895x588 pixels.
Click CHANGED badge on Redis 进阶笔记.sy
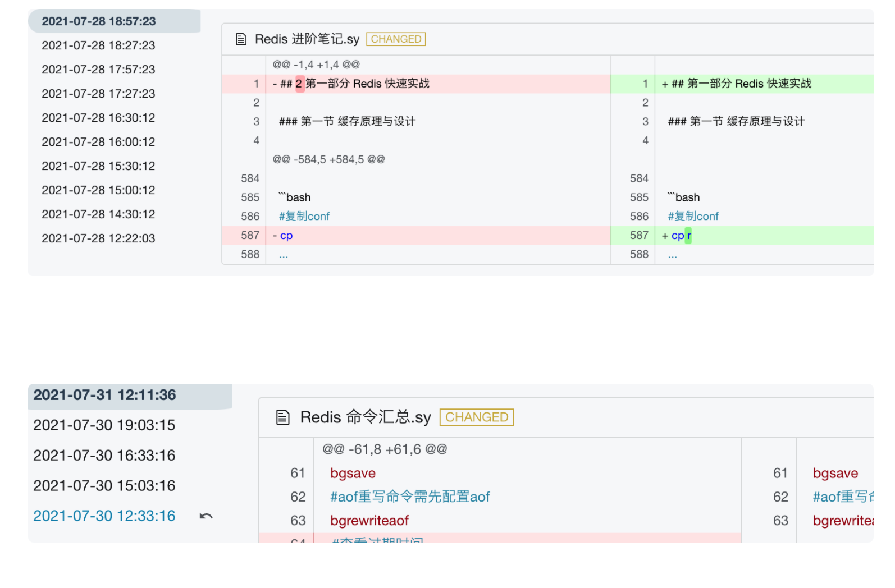[x=396, y=39]
